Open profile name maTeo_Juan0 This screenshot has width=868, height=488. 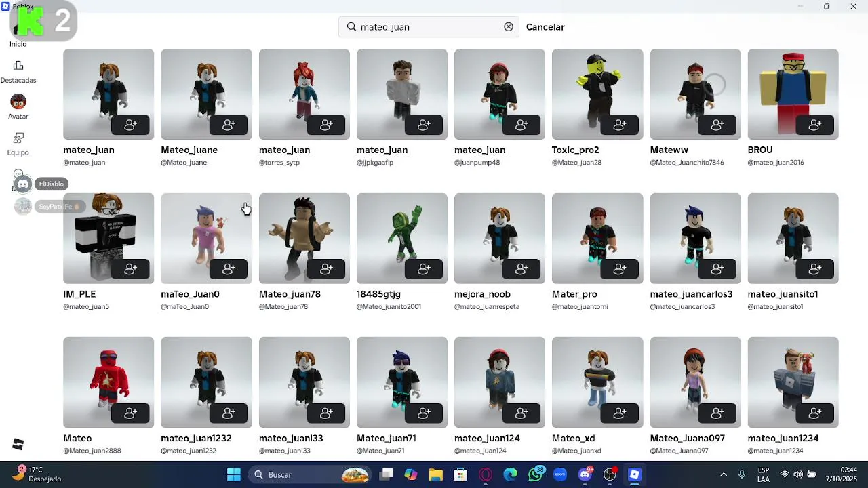(x=190, y=294)
